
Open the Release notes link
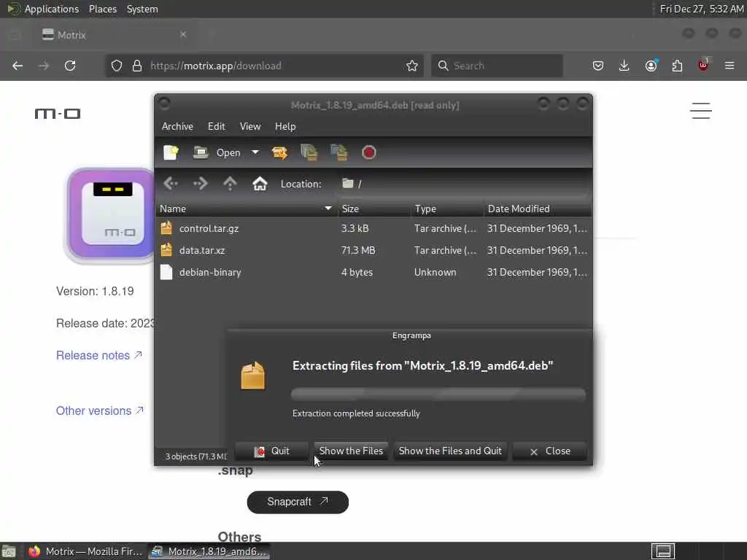99,355
